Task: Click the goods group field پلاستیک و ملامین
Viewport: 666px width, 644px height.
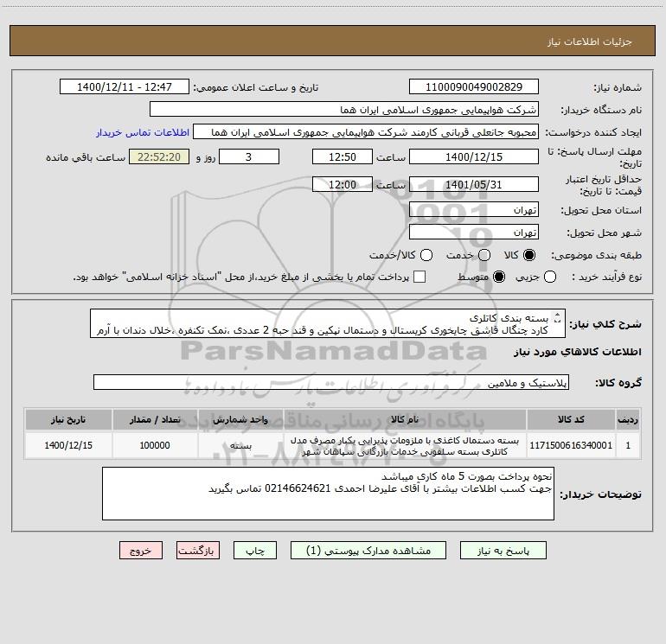Action: [x=331, y=382]
